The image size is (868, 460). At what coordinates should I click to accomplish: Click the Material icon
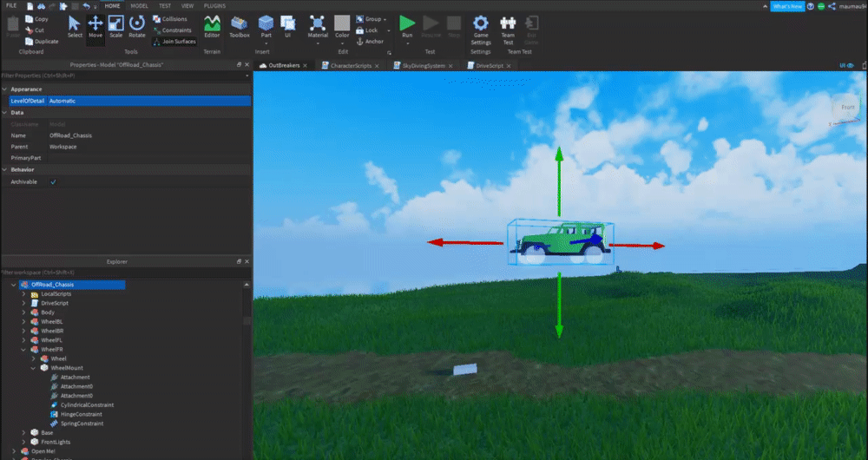click(x=318, y=23)
